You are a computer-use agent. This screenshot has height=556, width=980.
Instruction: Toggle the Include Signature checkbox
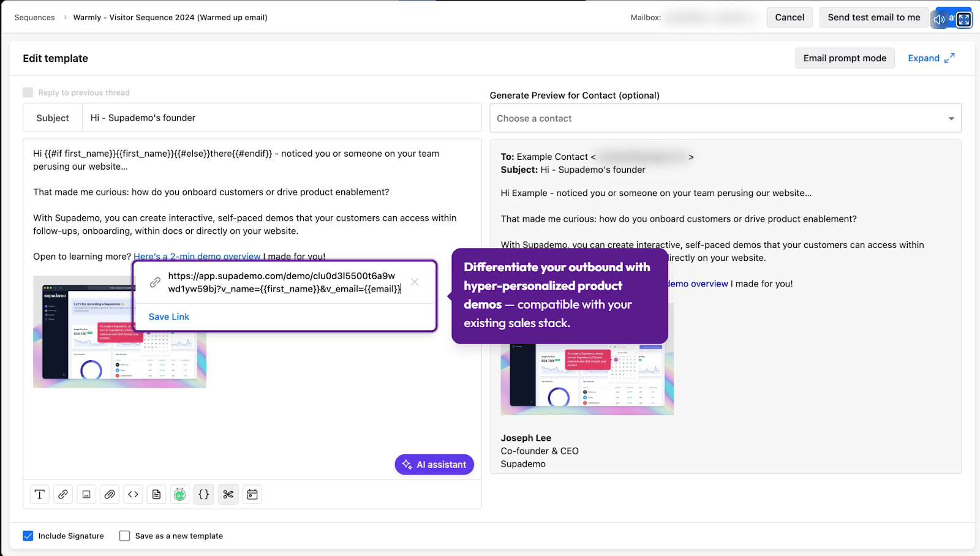[28, 536]
